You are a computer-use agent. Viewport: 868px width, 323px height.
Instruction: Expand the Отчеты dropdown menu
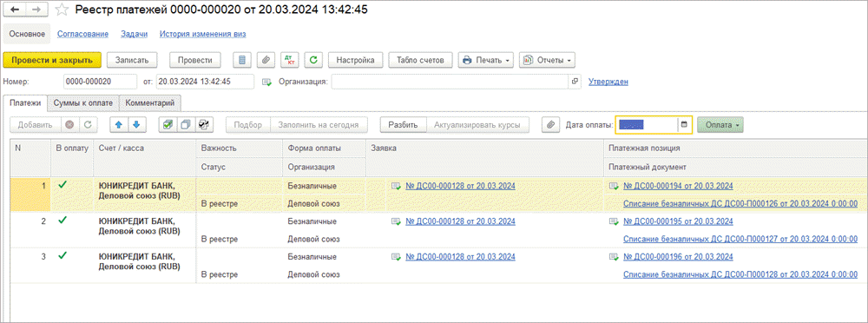click(x=547, y=60)
